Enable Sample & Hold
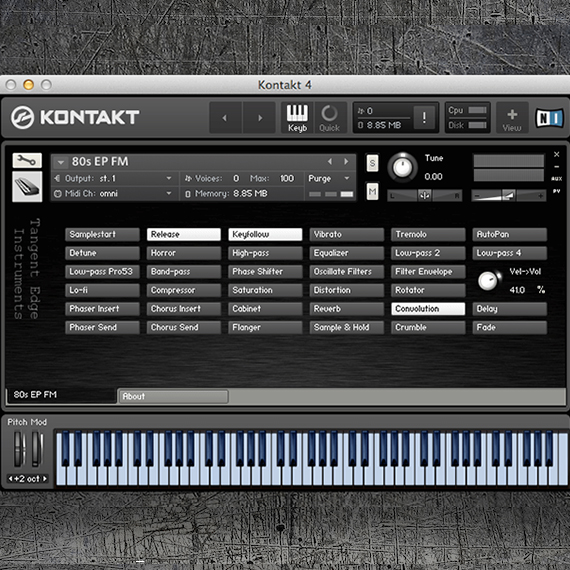The image size is (570, 570). coord(346,327)
